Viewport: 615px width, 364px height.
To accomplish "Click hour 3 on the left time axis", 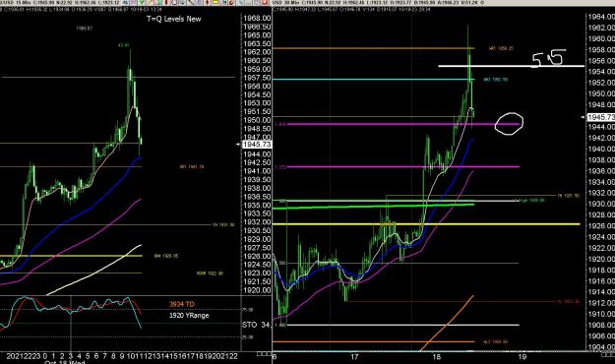I will click(x=71, y=356).
